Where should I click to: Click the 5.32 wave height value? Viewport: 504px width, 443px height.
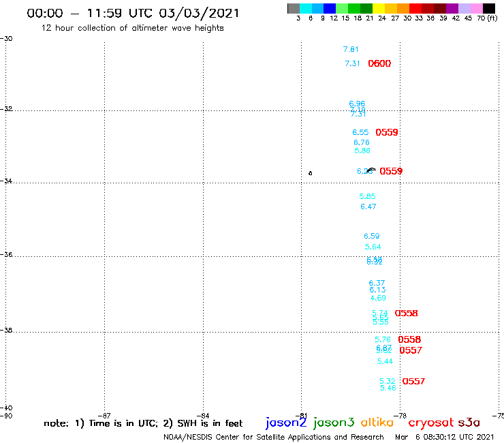(x=388, y=381)
